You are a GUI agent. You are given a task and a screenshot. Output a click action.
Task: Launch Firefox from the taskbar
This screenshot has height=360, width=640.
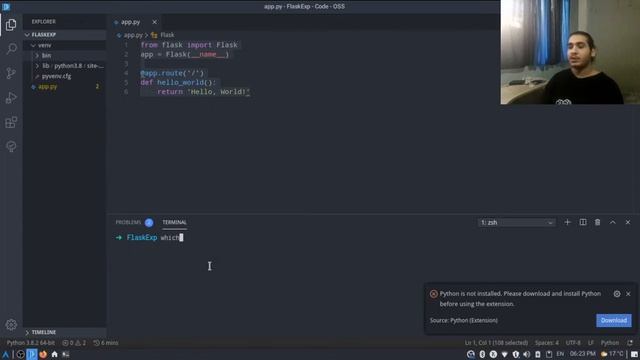pos(43,354)
